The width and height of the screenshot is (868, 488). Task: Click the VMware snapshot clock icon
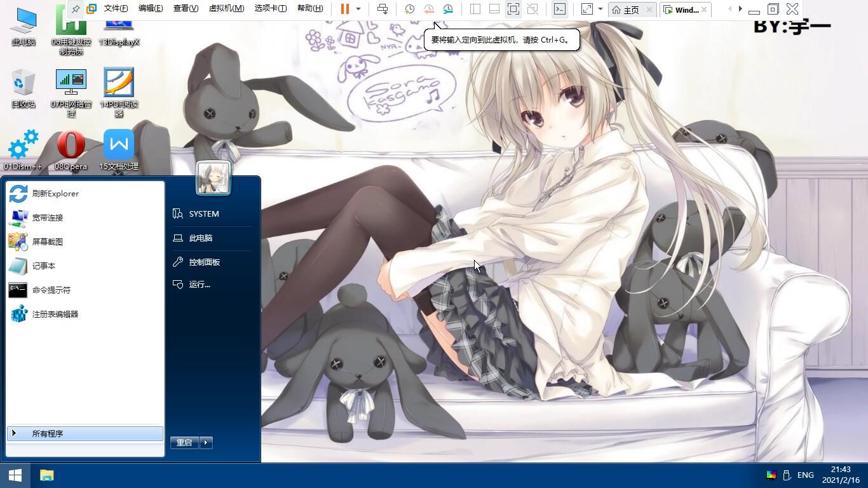[x=410, y=9]
